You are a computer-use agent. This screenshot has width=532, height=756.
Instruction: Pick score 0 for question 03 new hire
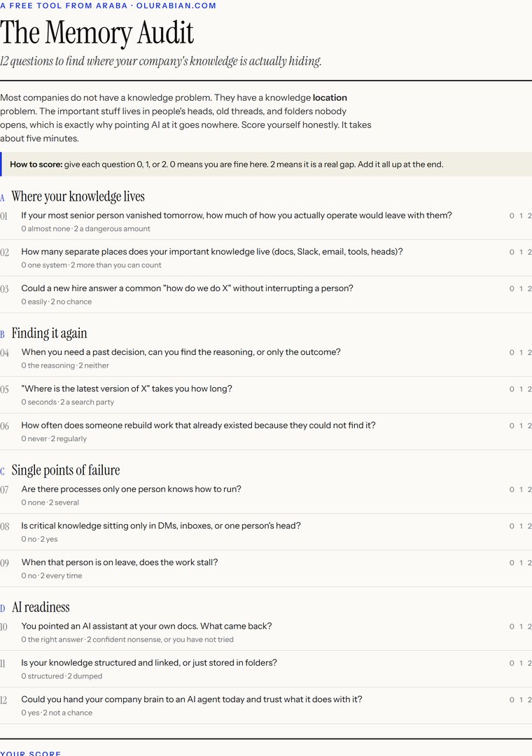(512, 289)
